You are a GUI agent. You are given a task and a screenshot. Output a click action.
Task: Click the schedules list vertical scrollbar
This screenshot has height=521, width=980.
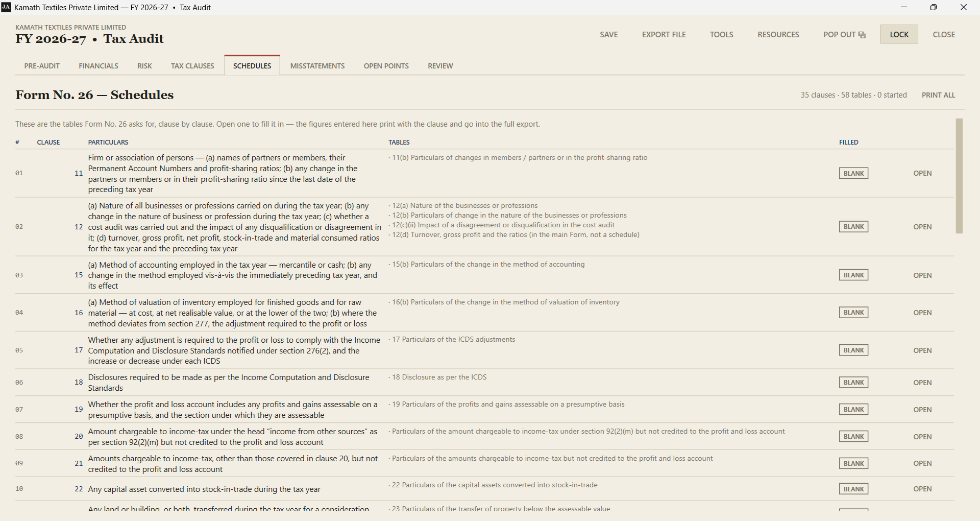[x=959, y=176]
